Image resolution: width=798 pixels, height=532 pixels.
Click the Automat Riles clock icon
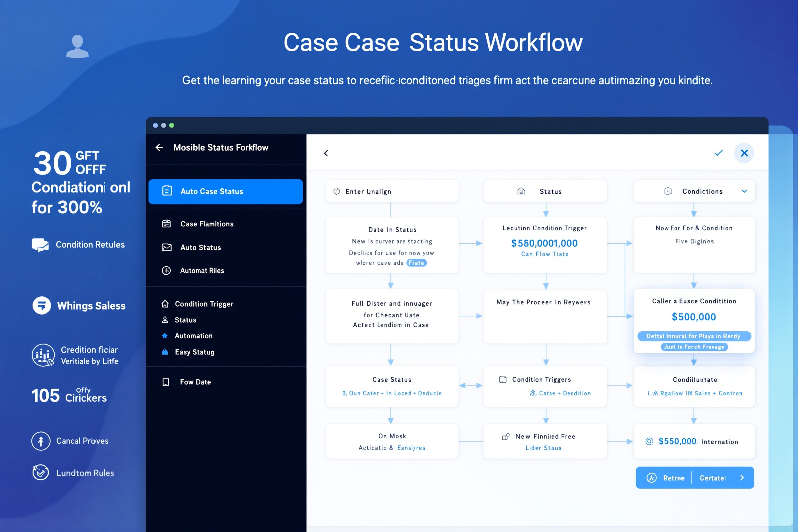point(166,270)
